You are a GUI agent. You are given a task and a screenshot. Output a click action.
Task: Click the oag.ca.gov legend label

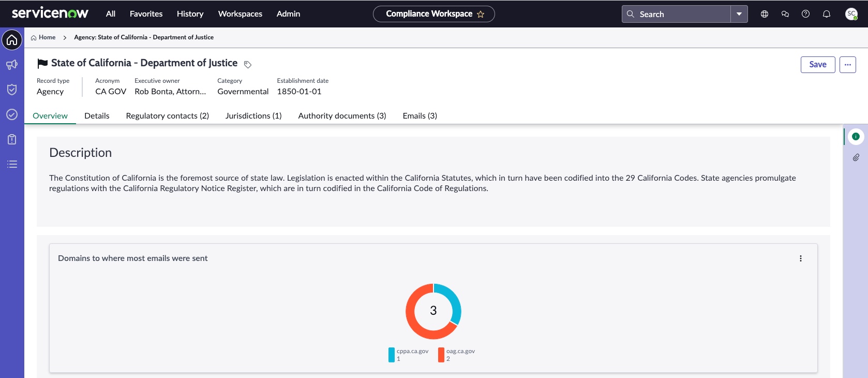click(x=460, y=351)
